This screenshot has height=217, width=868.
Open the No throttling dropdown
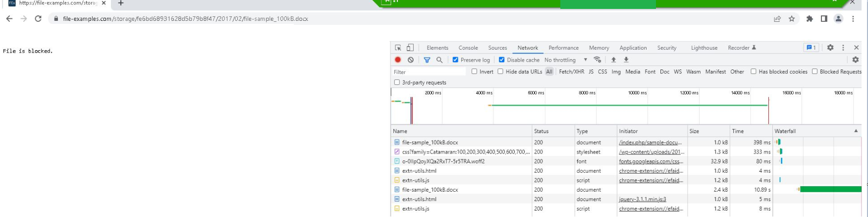click(x=565, y=60)
